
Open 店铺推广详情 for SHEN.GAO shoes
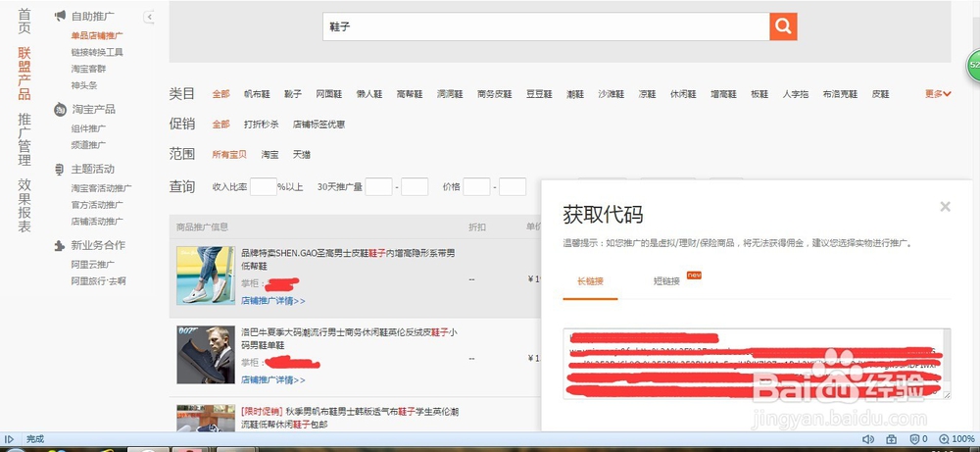click(273, 301)
